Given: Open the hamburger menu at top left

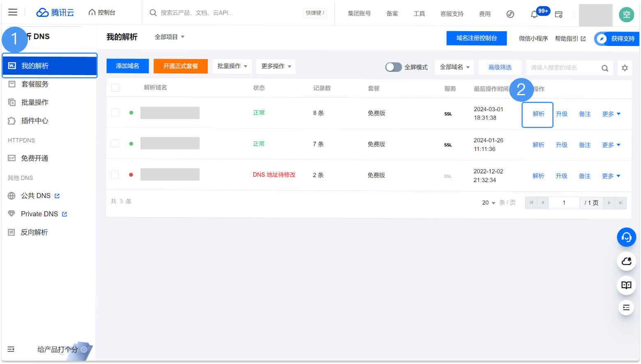Looking at the screenshot, I should tap(13, 12).
